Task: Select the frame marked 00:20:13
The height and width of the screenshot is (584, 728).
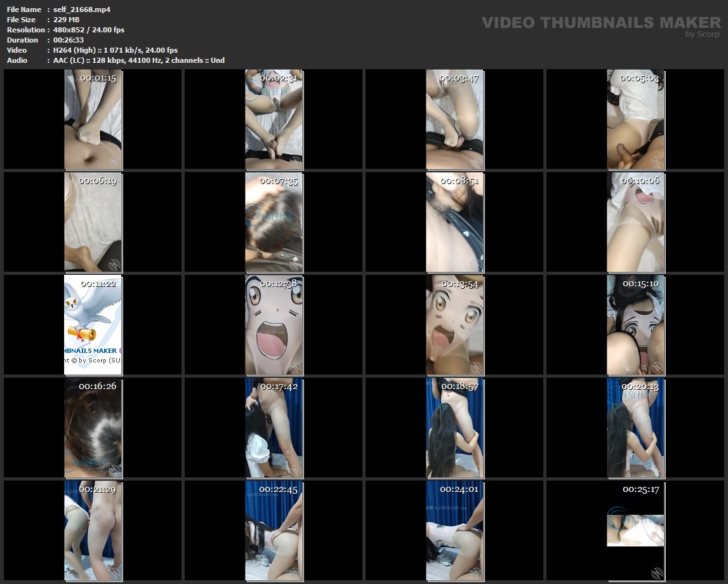Action: tap(635, 428)
